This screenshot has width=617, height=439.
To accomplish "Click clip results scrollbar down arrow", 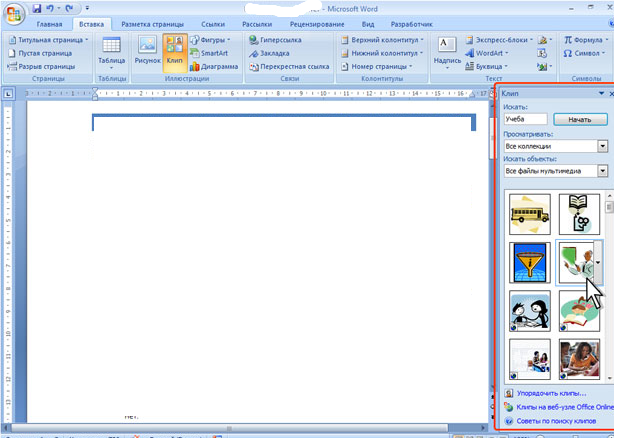I will pyautogui.click(x=610, y=378).
